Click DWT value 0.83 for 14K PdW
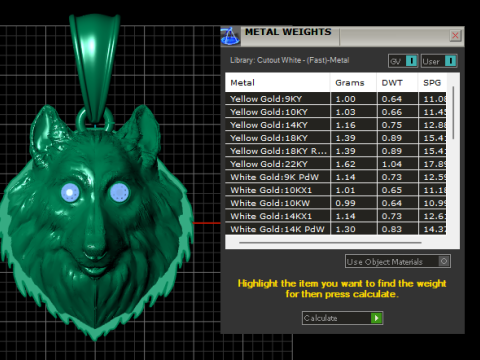Viewport: 480px width, 360px height. 392,229
